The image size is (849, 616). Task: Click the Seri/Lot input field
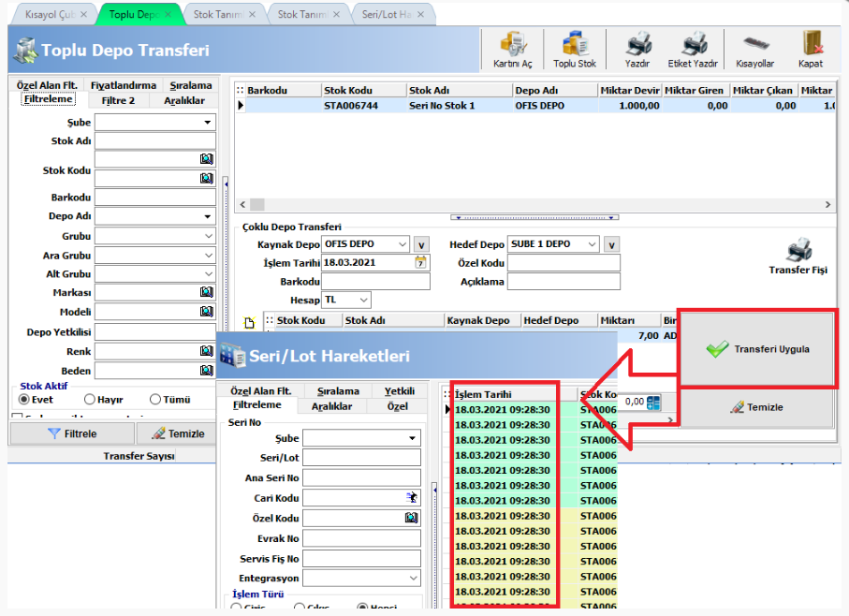pyautogui.click(x=361, y=458)
